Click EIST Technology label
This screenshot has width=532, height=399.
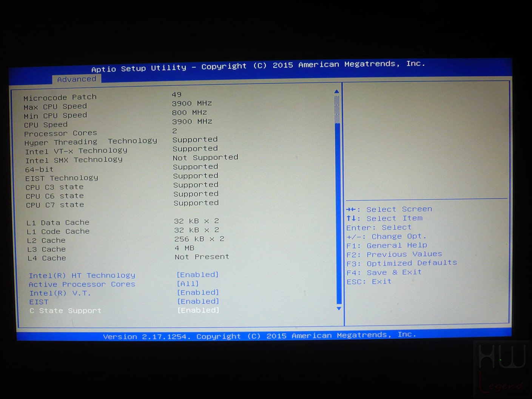click(x=62, y=178)
